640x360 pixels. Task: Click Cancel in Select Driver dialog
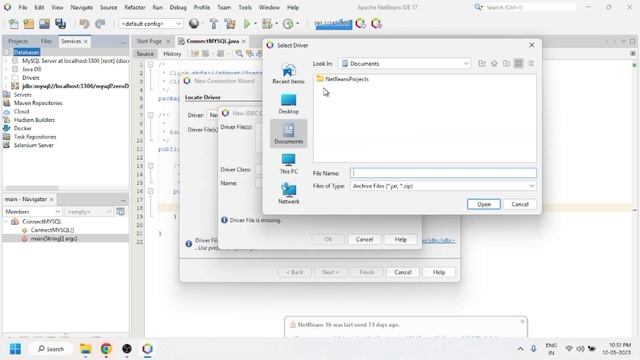click(520, 204)
